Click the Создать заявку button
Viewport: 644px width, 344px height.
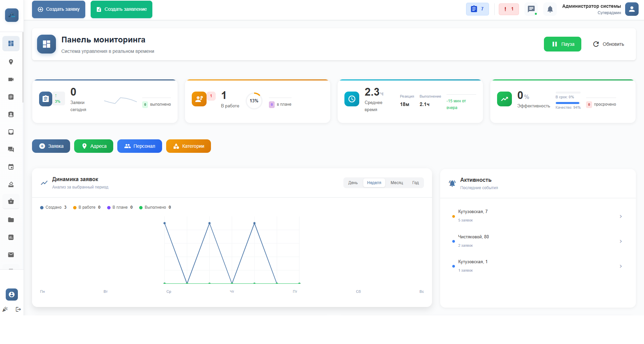[x=59, y=9]
